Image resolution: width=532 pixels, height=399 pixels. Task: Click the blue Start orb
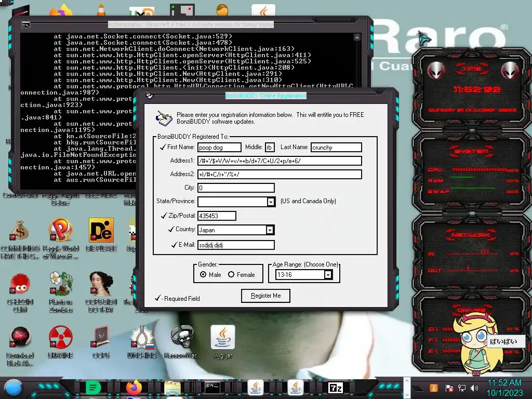(x=14, y=388)
